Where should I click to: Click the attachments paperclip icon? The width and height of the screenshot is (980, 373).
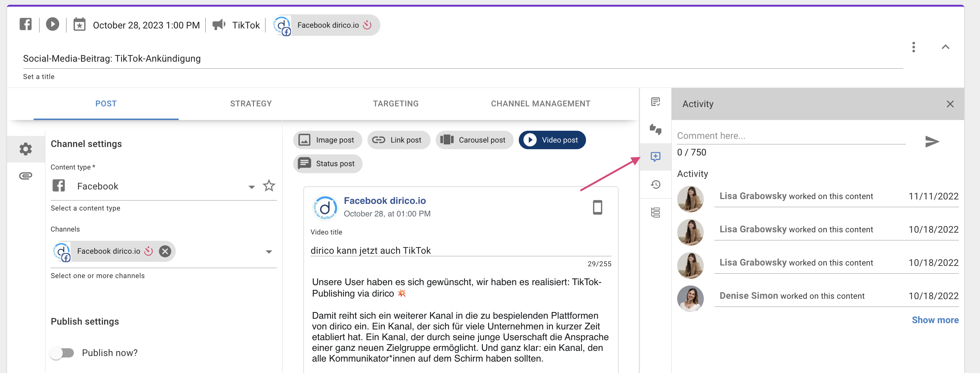(x=25, y=176)
